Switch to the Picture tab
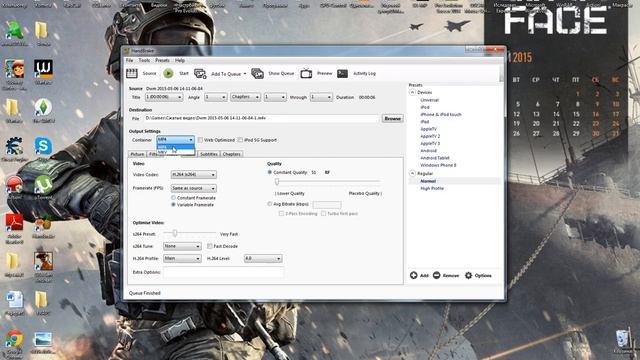The image size is (640, 360). click(x=137, y=154)
